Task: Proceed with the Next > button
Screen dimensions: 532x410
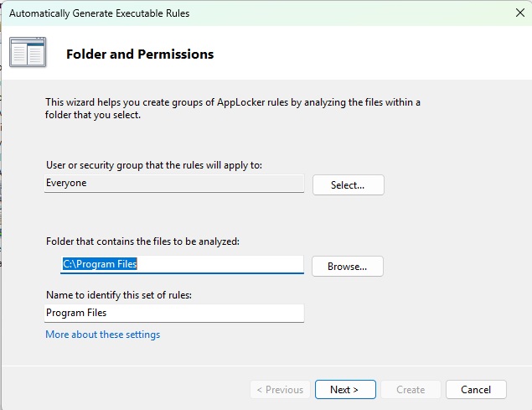Action: 344,390
